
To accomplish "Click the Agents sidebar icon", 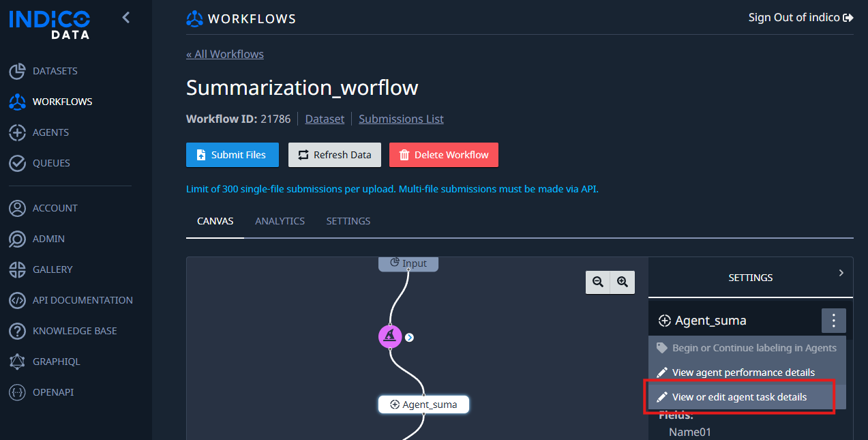I will tap(17, 132).
